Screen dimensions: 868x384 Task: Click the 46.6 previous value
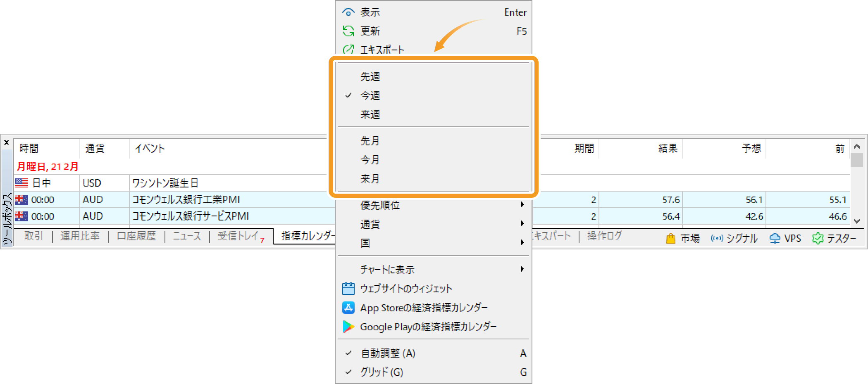tap(838, 216)
